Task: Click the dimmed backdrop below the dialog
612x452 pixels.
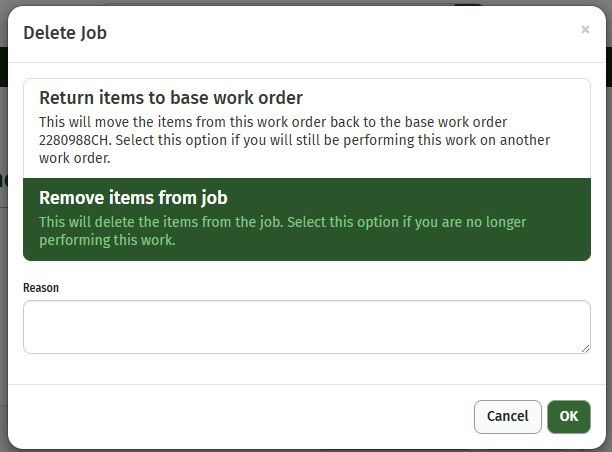Action: coord(306,448)
